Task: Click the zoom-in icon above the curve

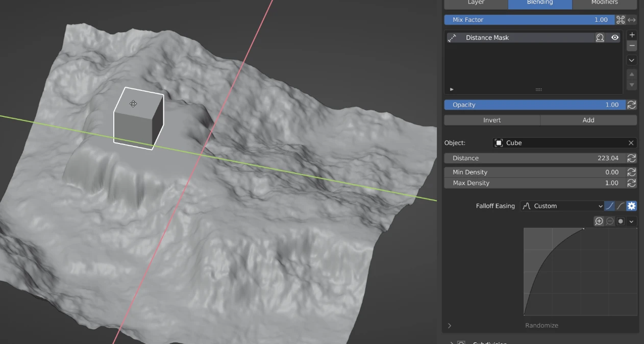Action: (599, 221)
